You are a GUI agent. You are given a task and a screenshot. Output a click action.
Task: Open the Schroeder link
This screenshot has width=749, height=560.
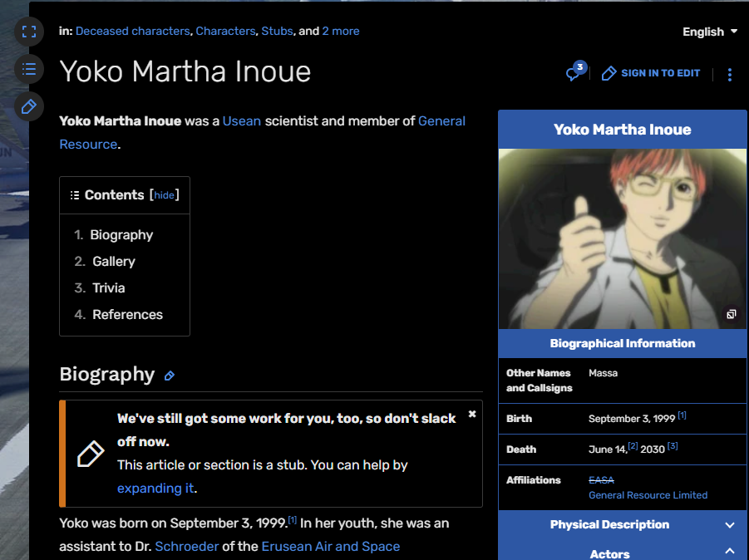pyautogui.click(x=187, y=547)
